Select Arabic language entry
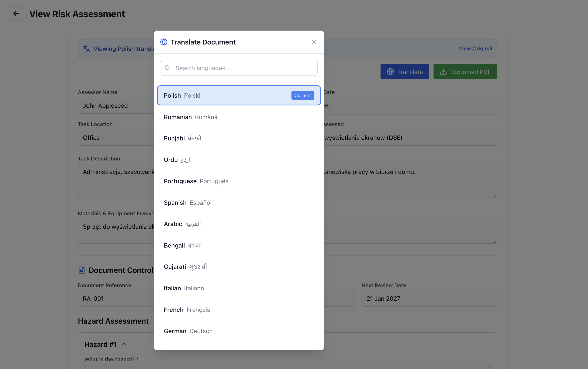The width and height of the screenshot is (588, 369). click(x=238, y=224)
